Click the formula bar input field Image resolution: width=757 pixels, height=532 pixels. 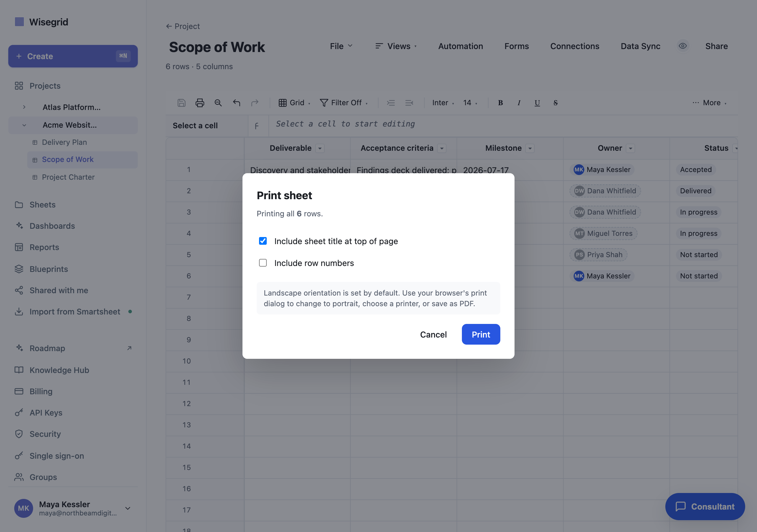tap(503, 125)
